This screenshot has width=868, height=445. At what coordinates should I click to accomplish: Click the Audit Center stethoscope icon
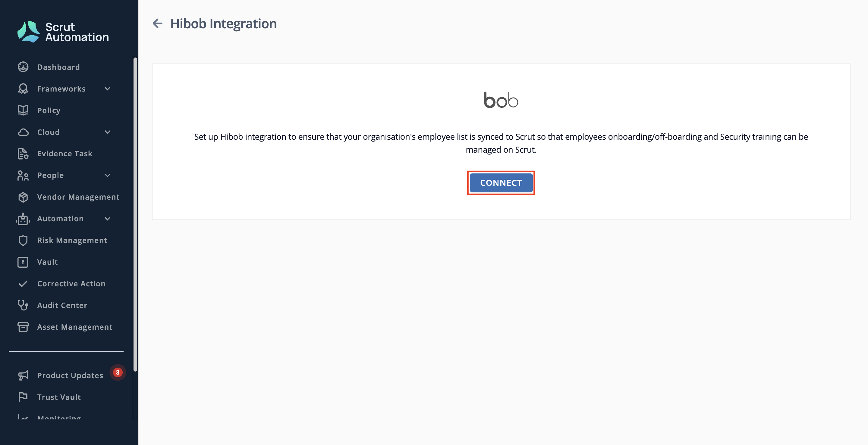[23, 305]
